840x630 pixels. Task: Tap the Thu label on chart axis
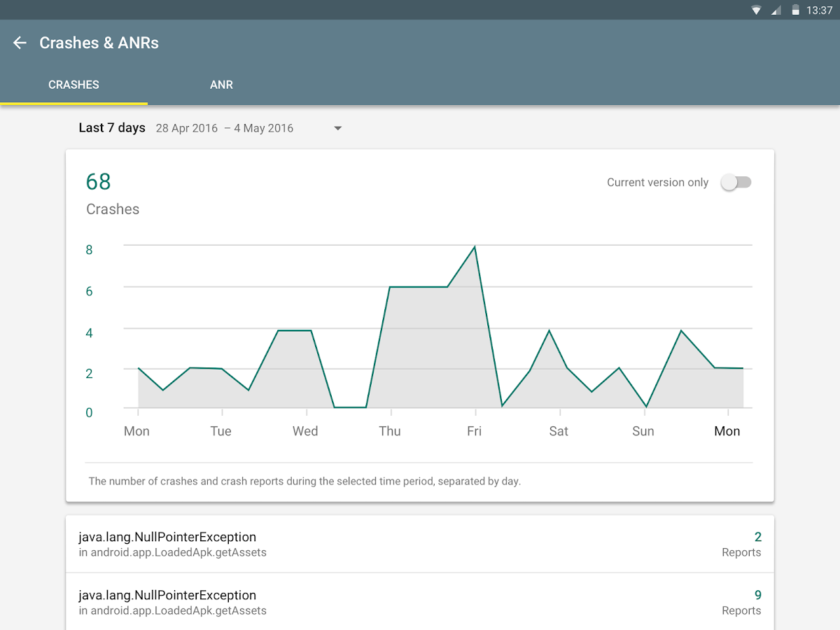390,431
